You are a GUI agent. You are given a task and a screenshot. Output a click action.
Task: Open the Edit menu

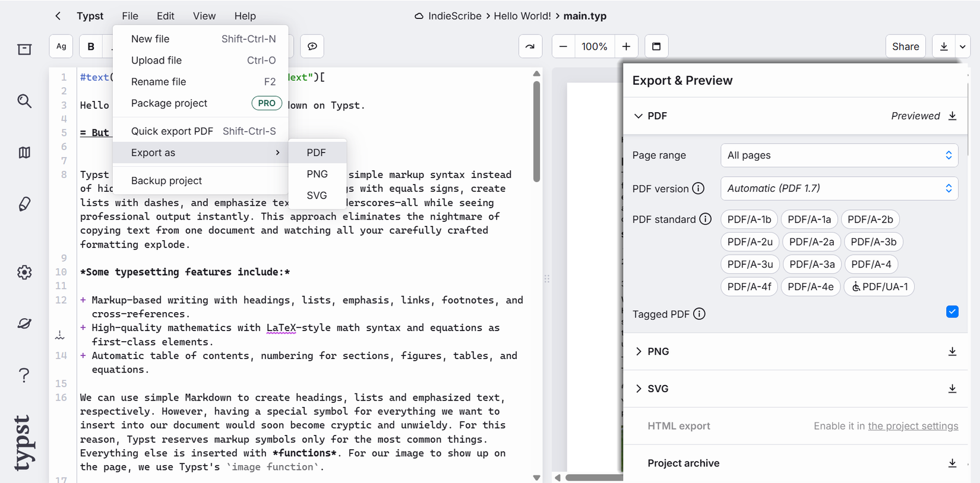(x=166, y=16)
